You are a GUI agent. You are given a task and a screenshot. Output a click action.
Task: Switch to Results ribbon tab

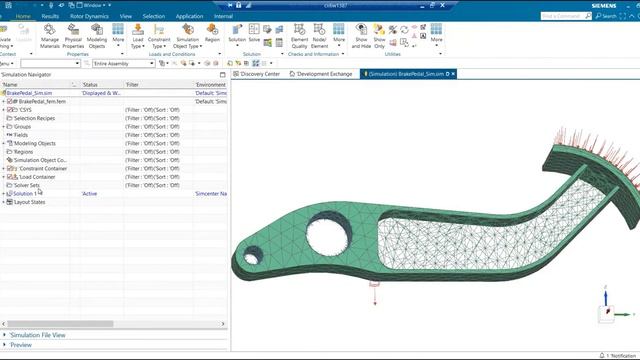tap(50, 16)
